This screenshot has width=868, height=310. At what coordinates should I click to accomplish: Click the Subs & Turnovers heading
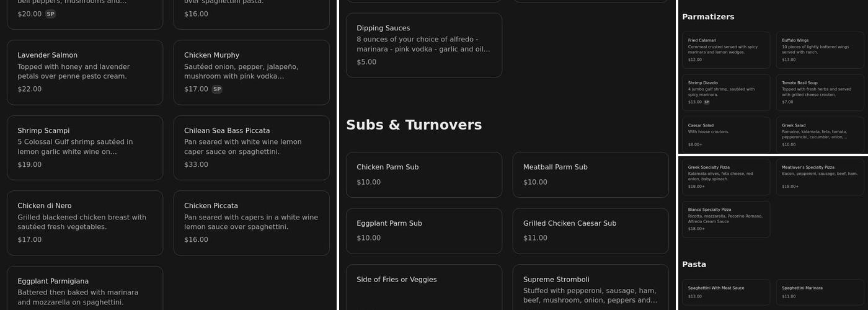414,125
